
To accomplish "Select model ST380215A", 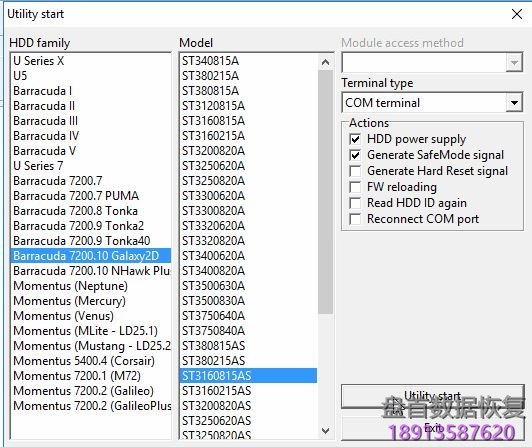I will pyautogui.click(x=249, y=76).
